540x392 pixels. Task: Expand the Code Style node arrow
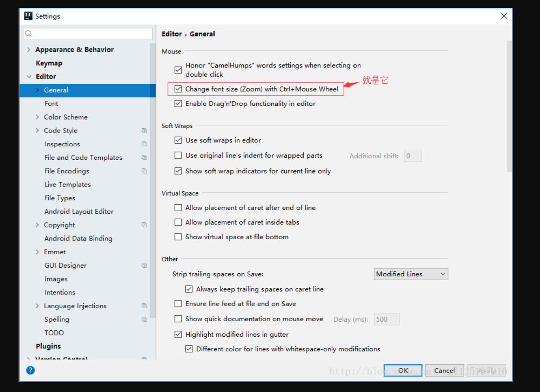click(x=37, y=130)
